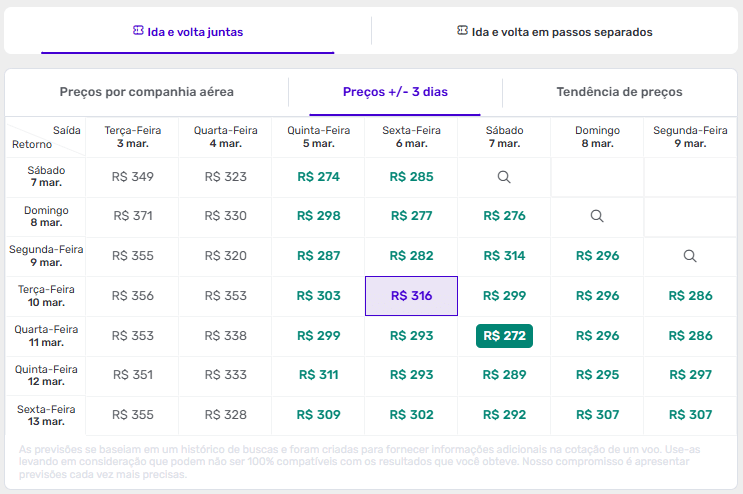This screenshot has width=743, height=494.
Task: Click Quarta-Feira 11 mar. return row header
Action: pos(45,336)
